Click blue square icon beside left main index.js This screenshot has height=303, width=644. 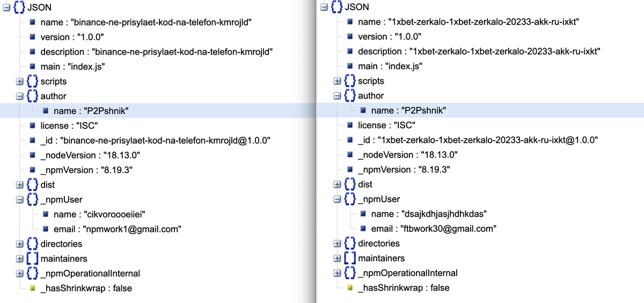[33, 67]
